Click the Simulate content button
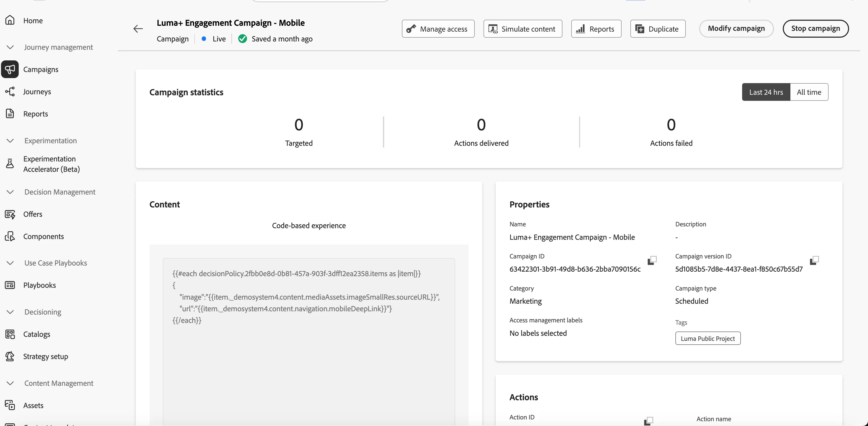 tap(523, 29)
